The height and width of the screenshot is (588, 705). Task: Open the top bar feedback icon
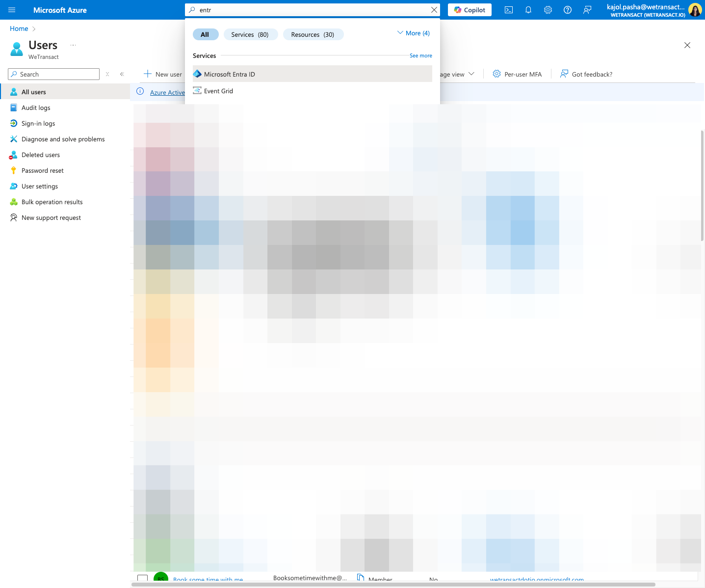tap(587, 10)
